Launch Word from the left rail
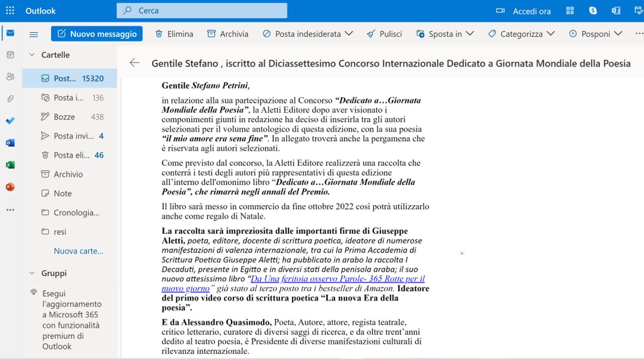 10,143
